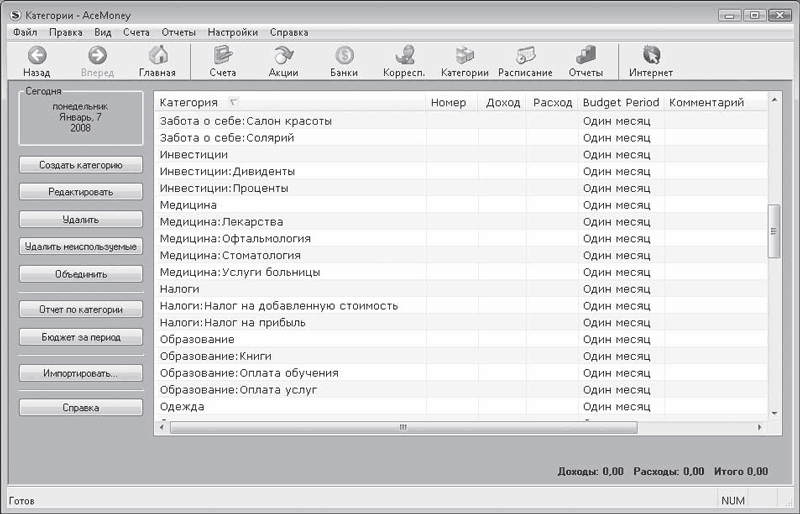Open the Правка menu
Image resolution: width=800 pixels, height=514 pixels.
point(66,33)
